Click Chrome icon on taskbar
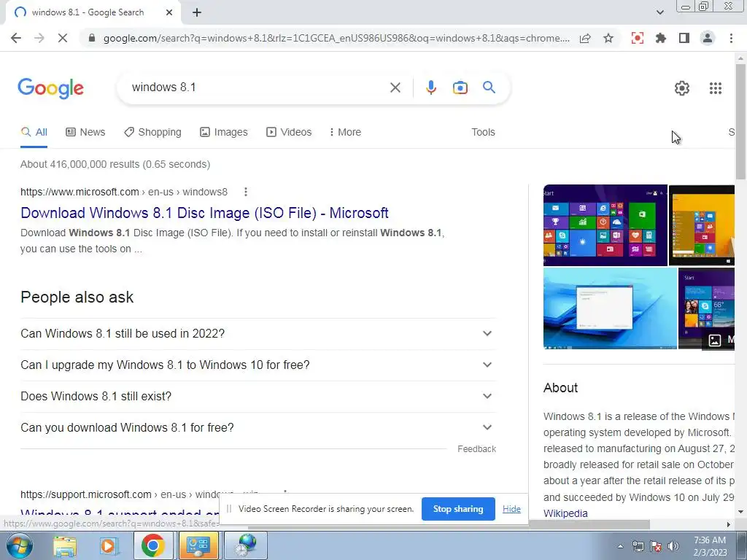Screen dimensions: 747x560 152,545
